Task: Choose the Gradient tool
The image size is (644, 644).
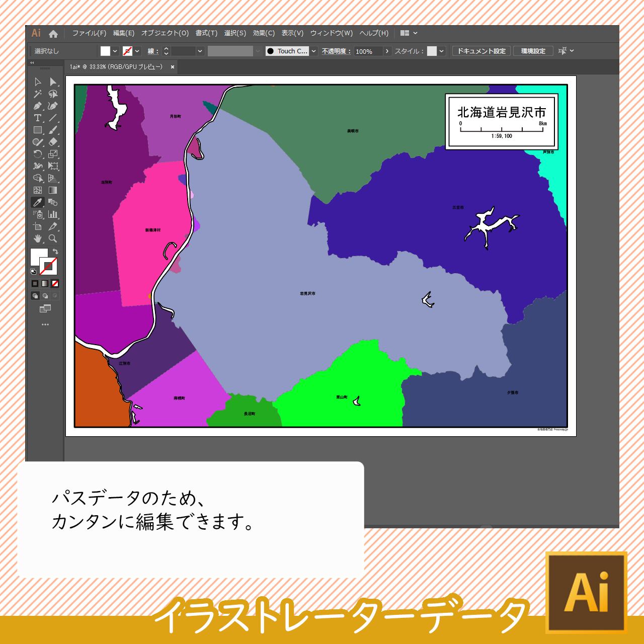Action: pos(53,190)
